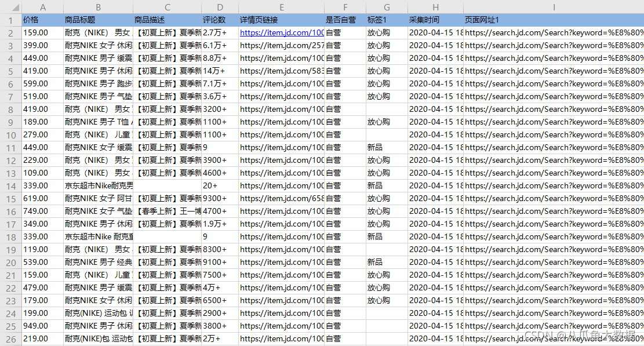The height and width of the screenshot is (346, 644).
Task: Select column F header
Action: click(x=345, y=7)
